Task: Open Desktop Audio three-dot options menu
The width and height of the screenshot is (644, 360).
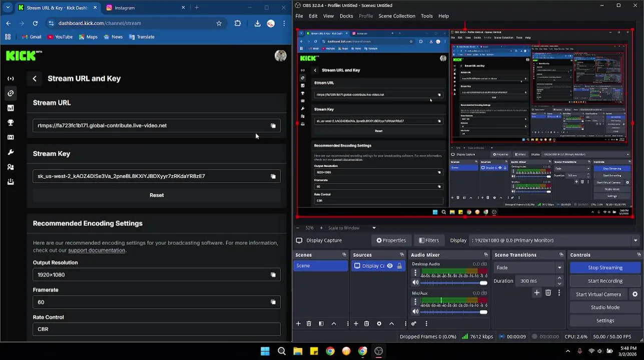Action: point(415,273)
